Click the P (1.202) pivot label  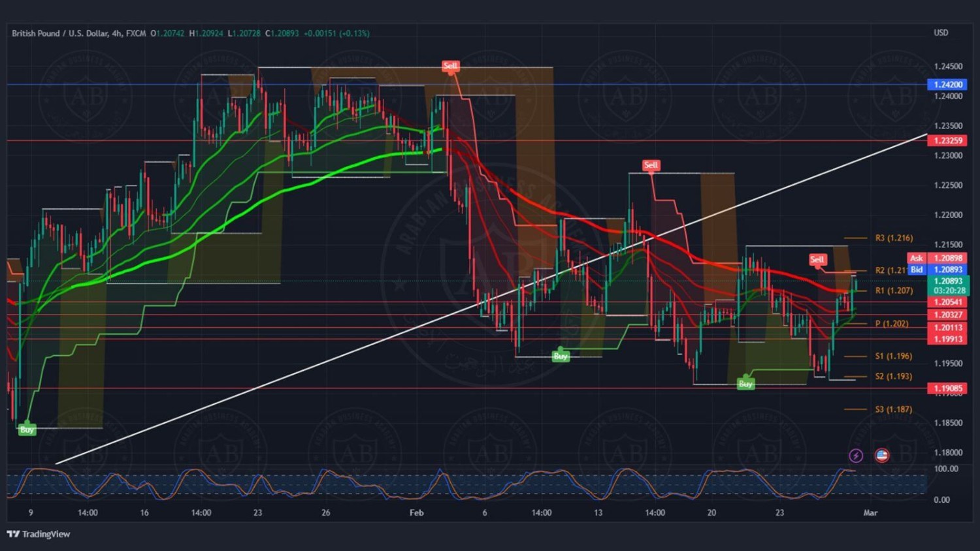click(x=892, y=324)
